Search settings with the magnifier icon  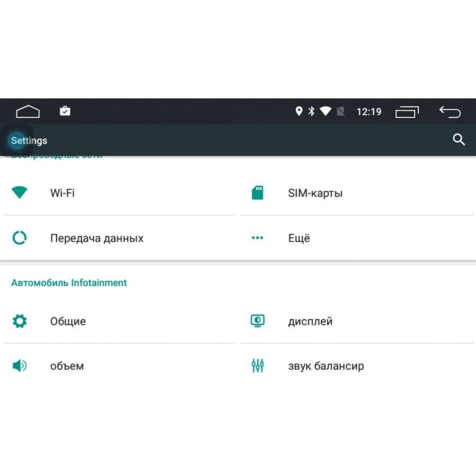(459, 139)
